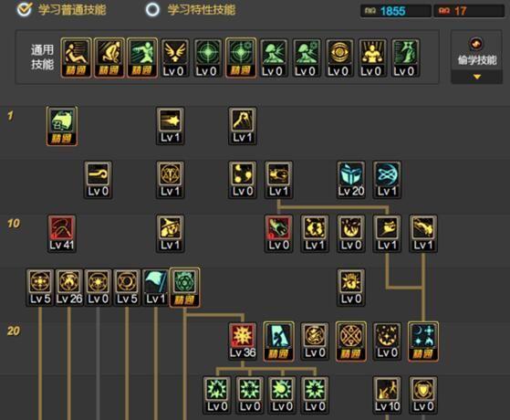Select the 学习特性技能 radio option
Viewport: 510px width, 420px height.
[152, 10]
